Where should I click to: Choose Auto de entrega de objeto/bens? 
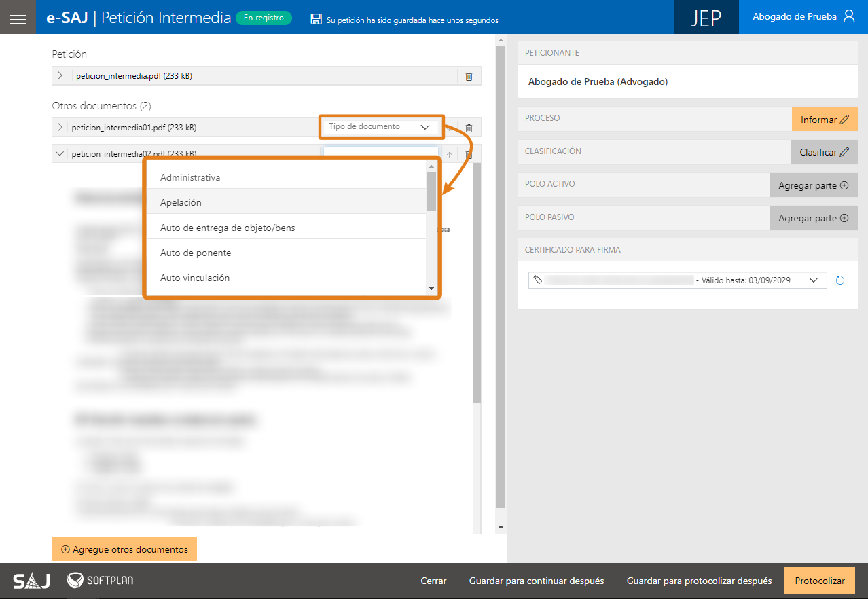click(x=286, y=227)
